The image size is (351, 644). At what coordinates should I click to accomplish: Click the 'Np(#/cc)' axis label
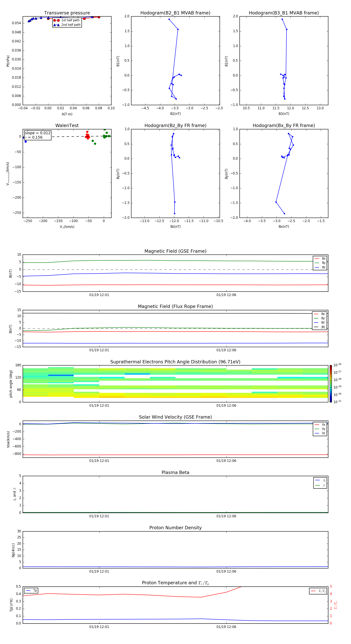pyautogui.click(x=13, y=550)
